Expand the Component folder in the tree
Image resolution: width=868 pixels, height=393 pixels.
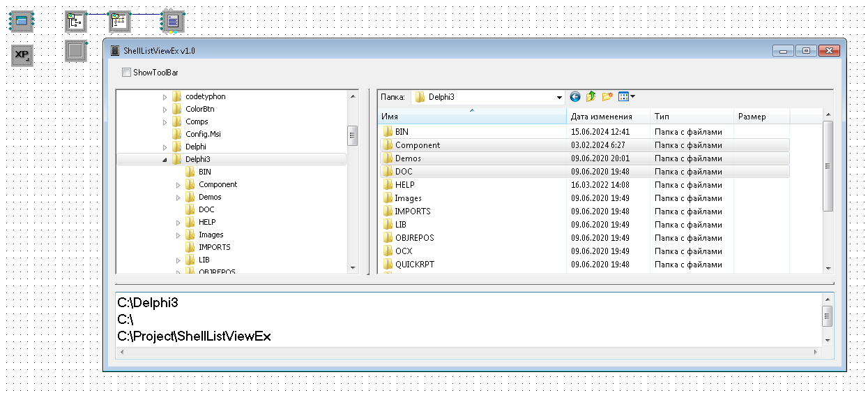(178, 185)
